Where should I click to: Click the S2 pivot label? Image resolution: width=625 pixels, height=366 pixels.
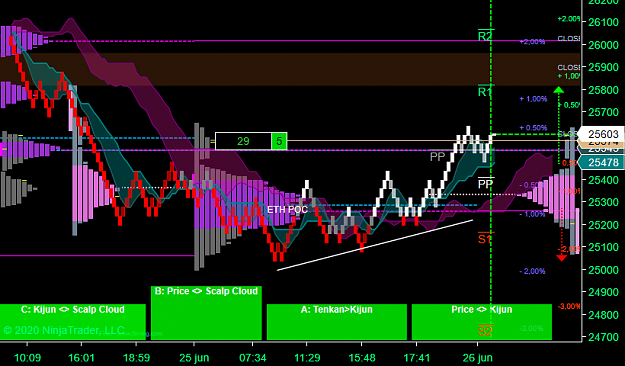click(x=485, y=331)
